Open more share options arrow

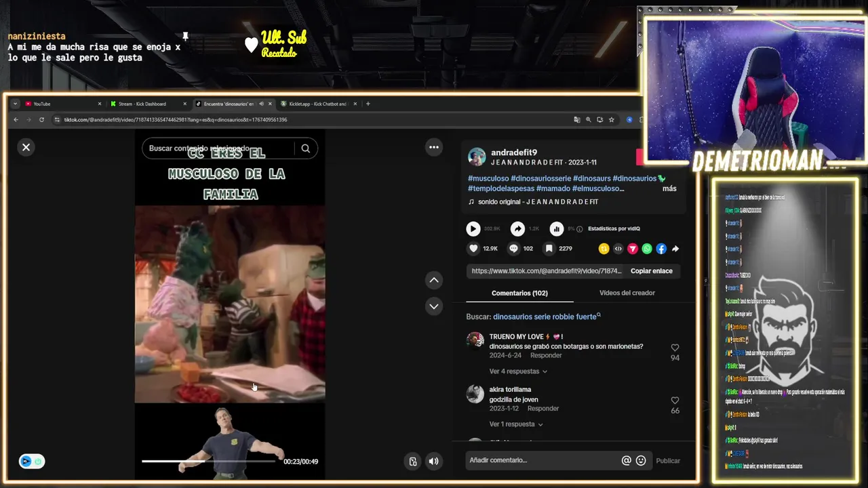click(x=675, y=249)
